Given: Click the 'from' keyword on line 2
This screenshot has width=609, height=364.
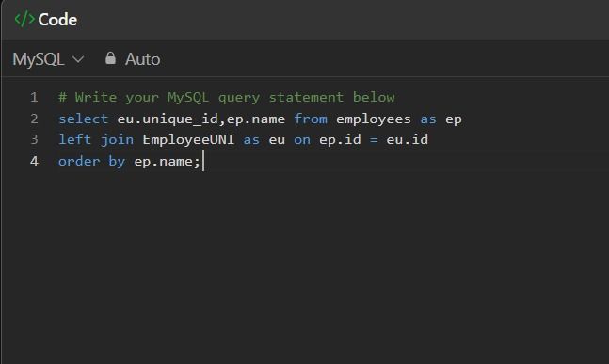Looking at the screenshot, I should click(311, 119).
